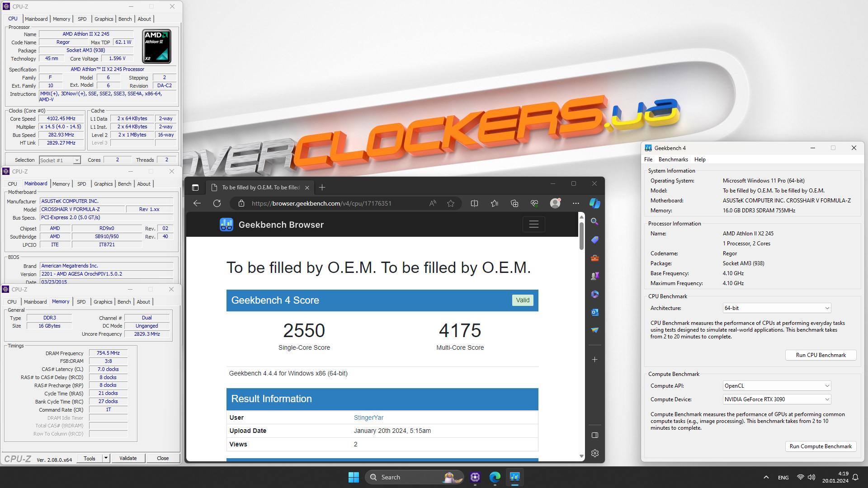Open the taskbar clock 4:19
The image size is (868, 488).
(835, 477)
